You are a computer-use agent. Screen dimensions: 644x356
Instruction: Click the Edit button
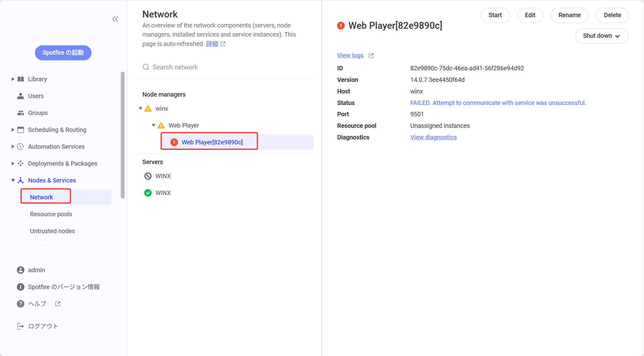point(530,15)
